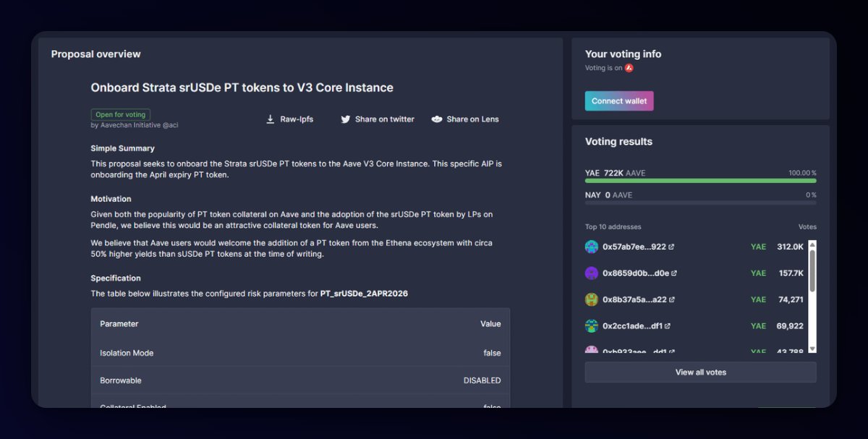Image resolution: width=868 pixels, height=439 pixels.
Task: Click the Twitter bird icon
Action: pyautogui.click(x=346, y=119)
